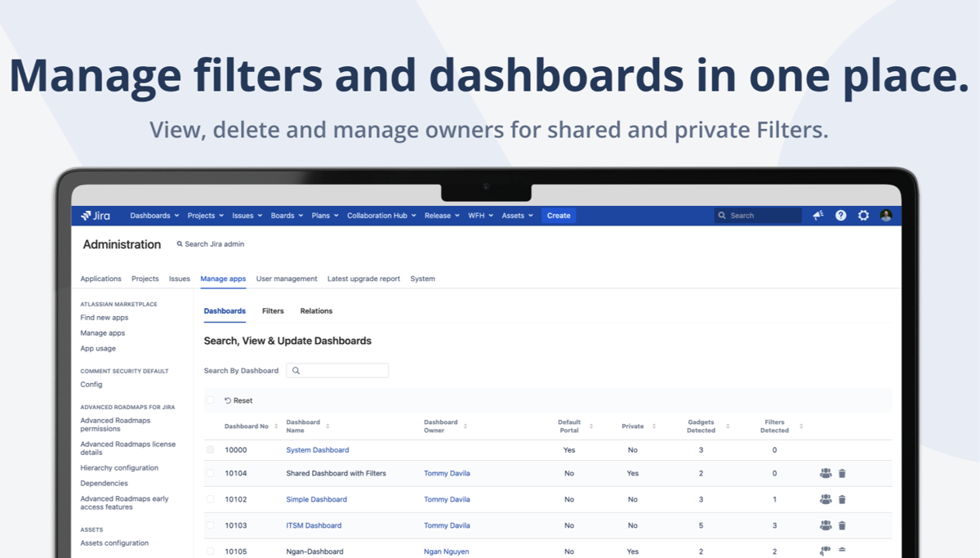Check the row checkbox for System Dashboard

coord(209,449)
